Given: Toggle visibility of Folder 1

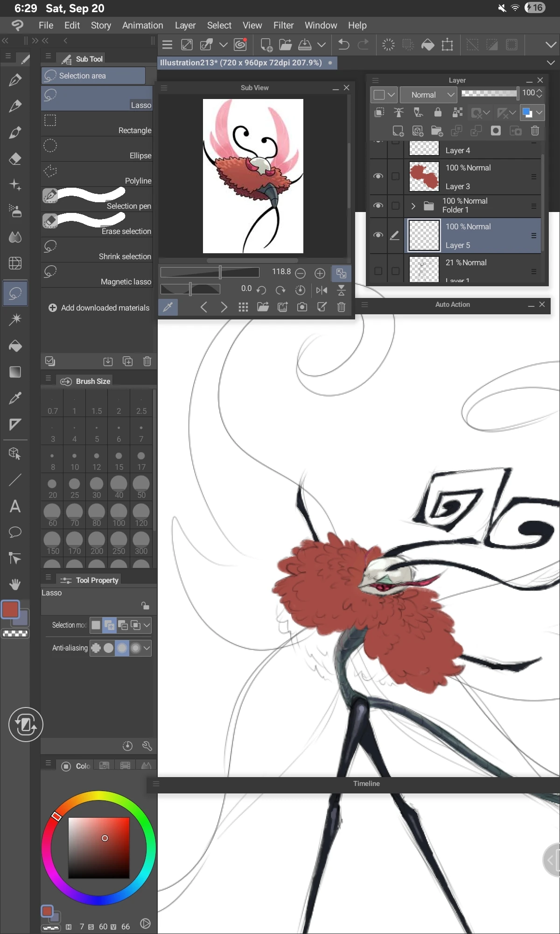Looking at the screenshot, I should coord(378,205).
